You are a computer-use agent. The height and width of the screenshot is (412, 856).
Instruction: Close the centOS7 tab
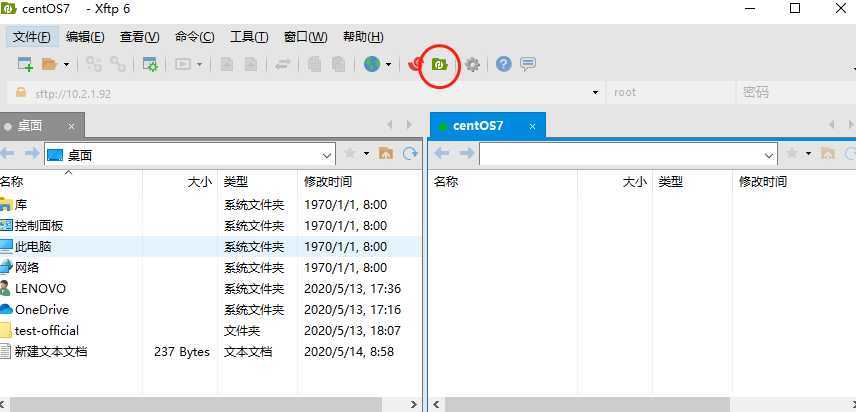[533, 126]
